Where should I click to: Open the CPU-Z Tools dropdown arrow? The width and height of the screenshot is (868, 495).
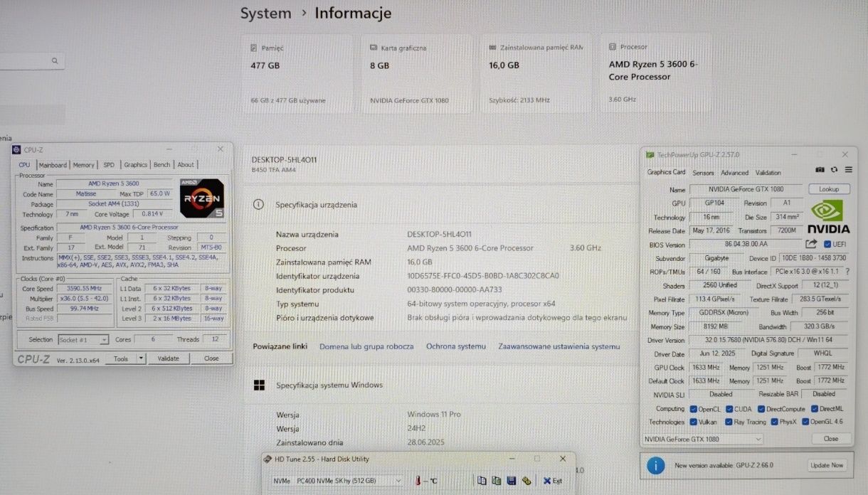click(142, 358)
